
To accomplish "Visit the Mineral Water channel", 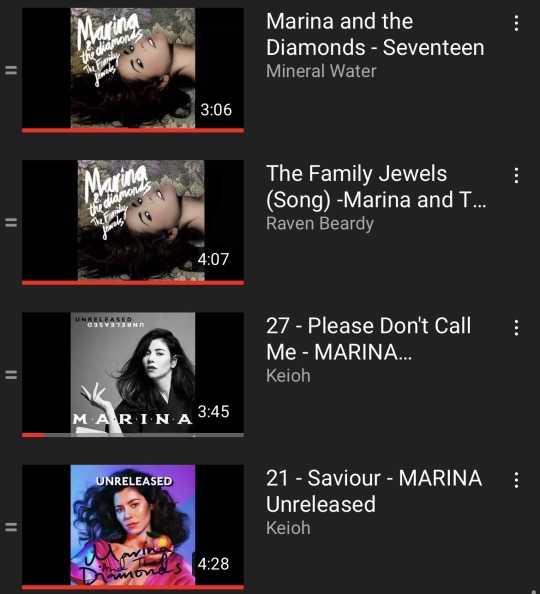I will pos(321,71).
